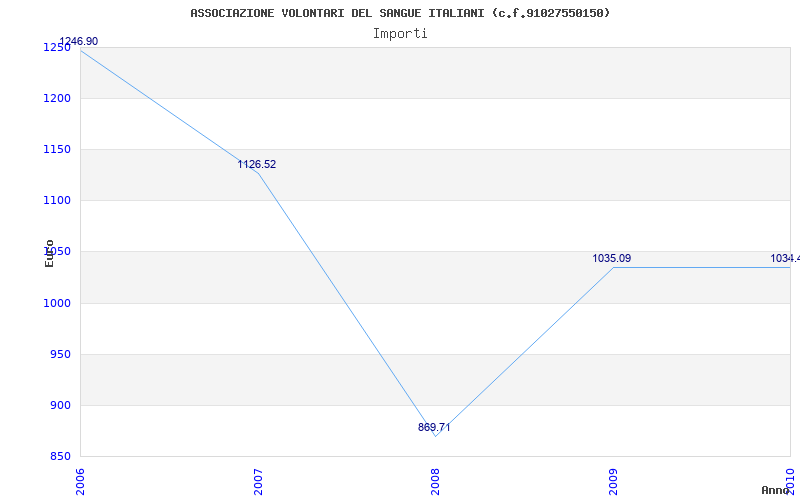Click the y-axis value 900
The image size is (800, 500).
point(58,405)
